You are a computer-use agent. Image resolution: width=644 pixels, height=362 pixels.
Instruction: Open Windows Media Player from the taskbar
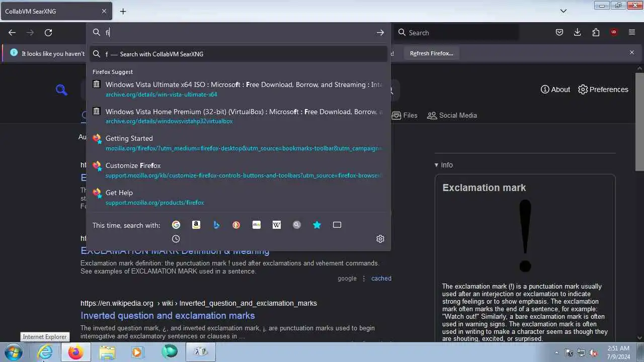point(137,352)
